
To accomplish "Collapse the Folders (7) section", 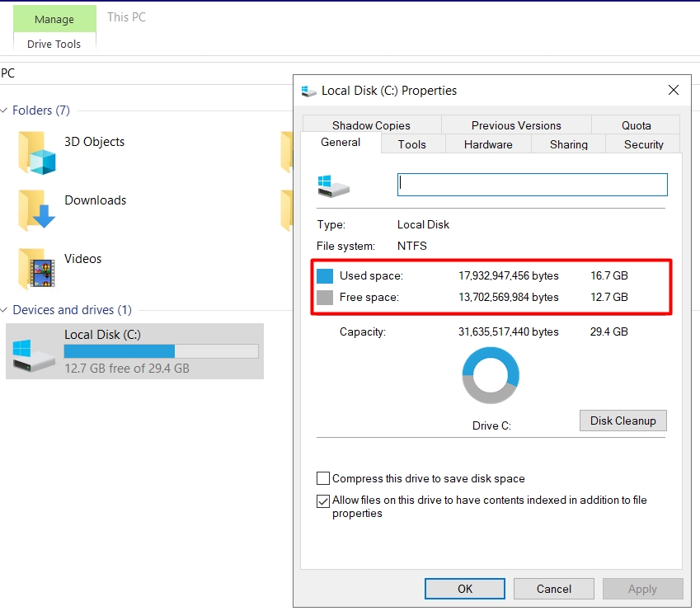I will click(x=5, y=110).
